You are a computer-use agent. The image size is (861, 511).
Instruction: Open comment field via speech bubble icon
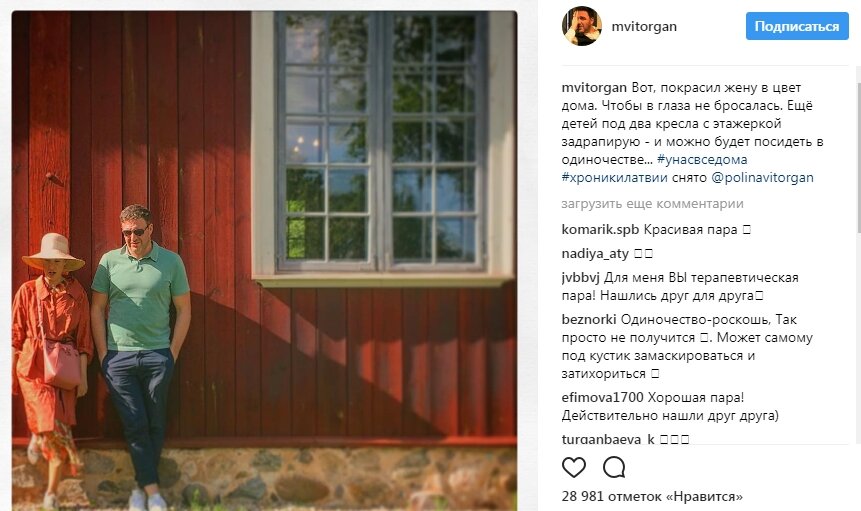[x=614, y=467]
